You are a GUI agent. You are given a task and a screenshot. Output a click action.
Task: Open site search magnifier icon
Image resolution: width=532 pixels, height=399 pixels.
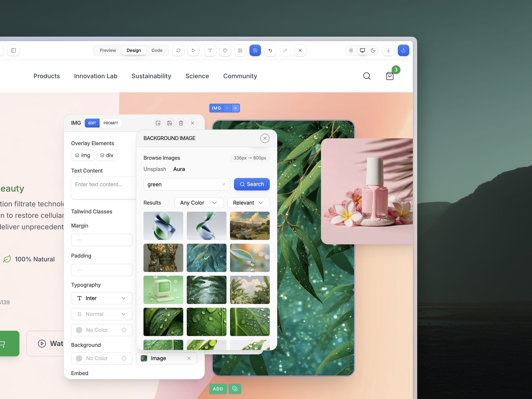(x=367, y=76)
